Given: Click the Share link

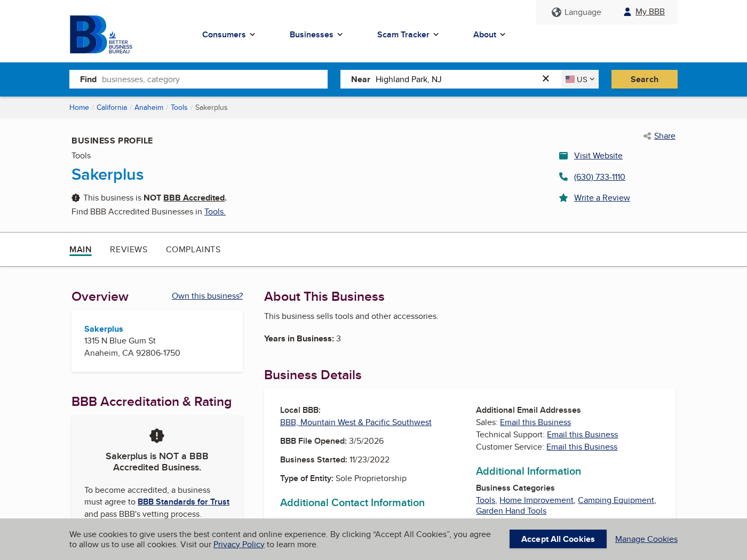Looking at the screenshot, I should click(x=665, y=136).
